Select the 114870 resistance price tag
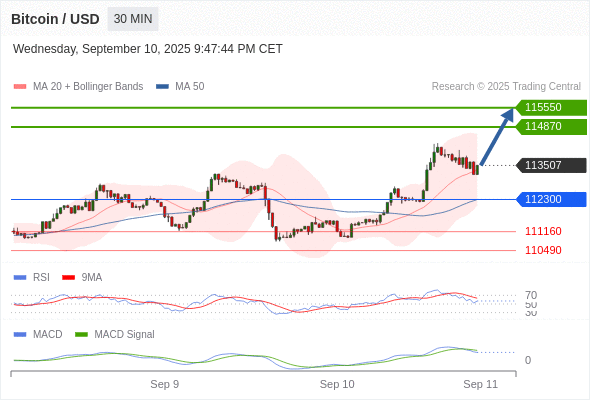590x400 pixels. point(551,126)
